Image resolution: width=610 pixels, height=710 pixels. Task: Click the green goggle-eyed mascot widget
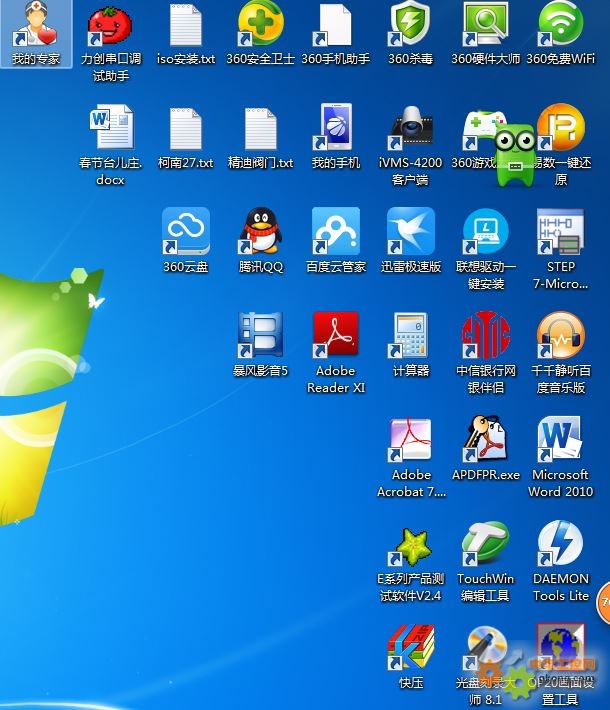coord(516,156)
